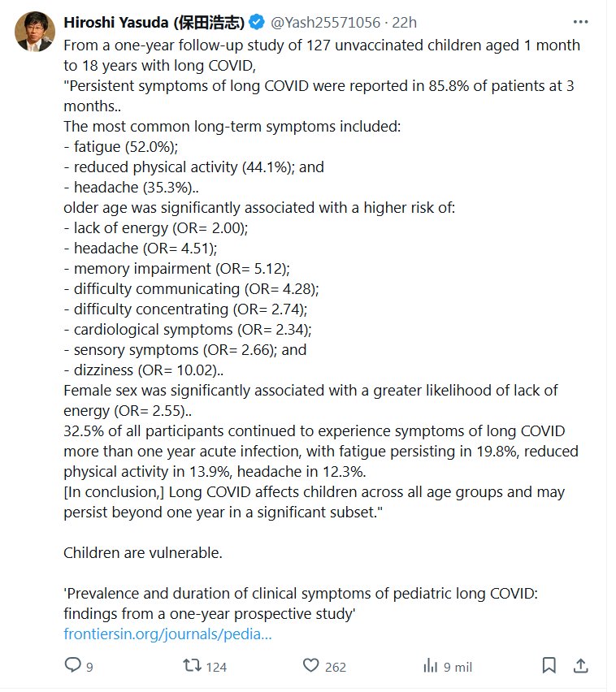Open the three-dot More options menu
Image resolution: width=616 pixels, height=692 pixels.
[580, 21]
